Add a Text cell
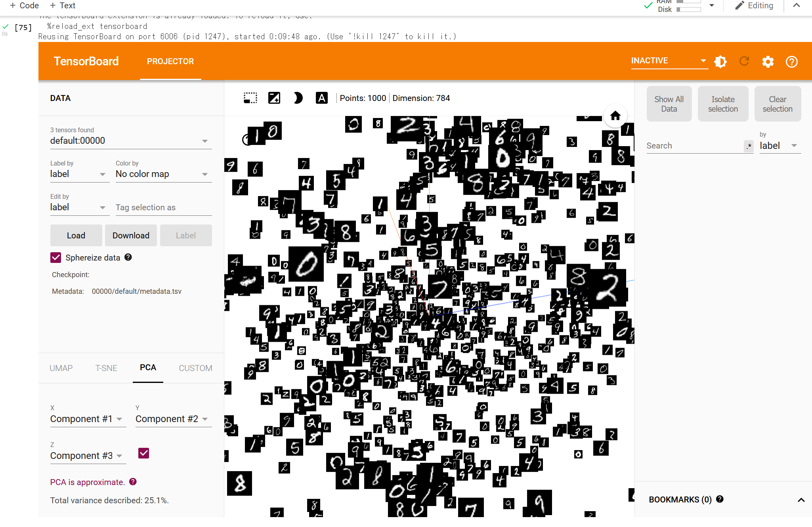 [x=63, y=6]
